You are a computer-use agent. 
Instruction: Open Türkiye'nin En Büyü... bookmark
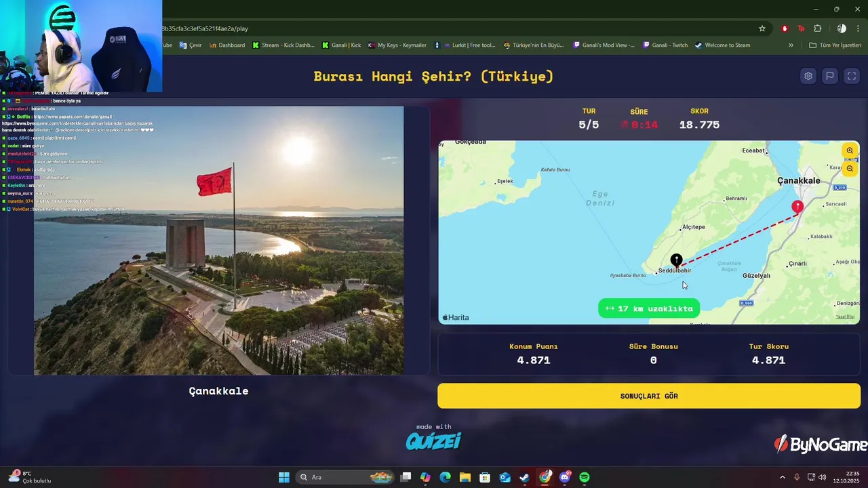(534, 45)
